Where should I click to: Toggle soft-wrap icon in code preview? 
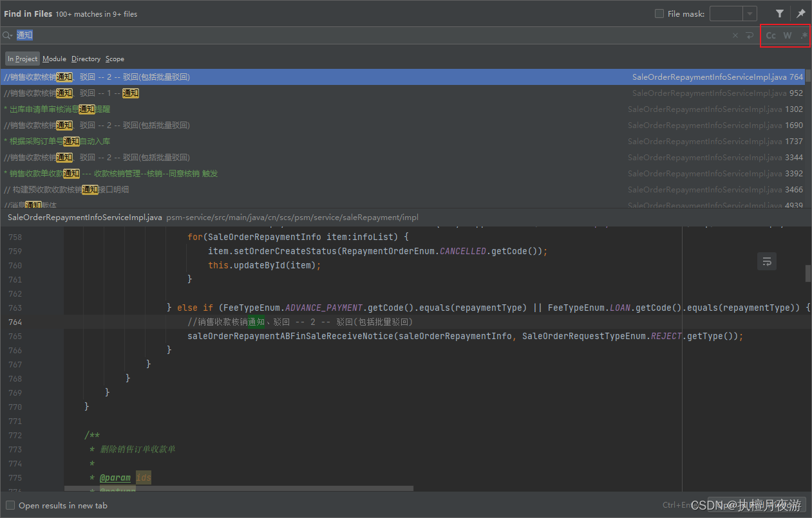(767, 261)
